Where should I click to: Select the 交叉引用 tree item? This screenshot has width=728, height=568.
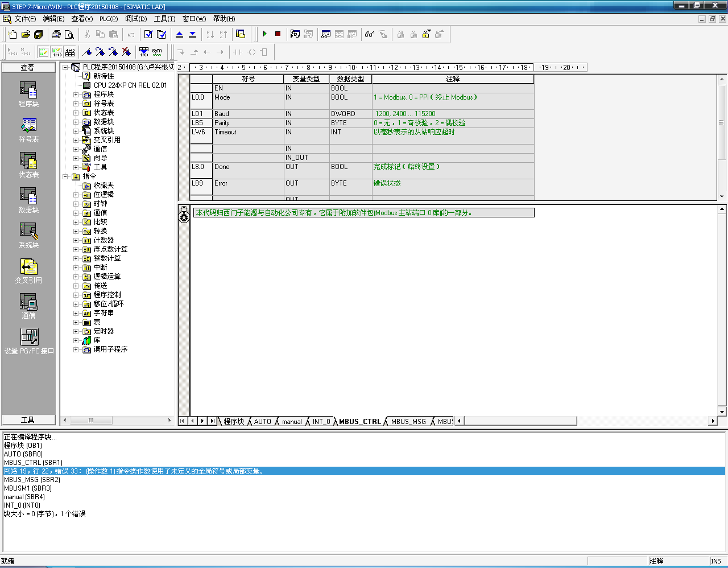[x=107, y=140]
